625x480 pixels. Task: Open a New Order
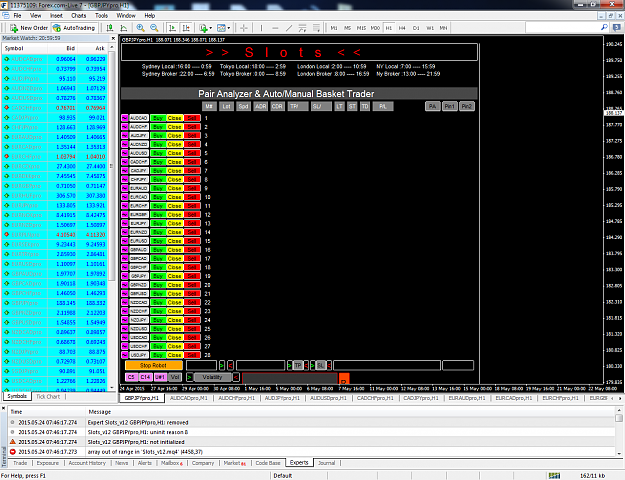tap(29, 28)
